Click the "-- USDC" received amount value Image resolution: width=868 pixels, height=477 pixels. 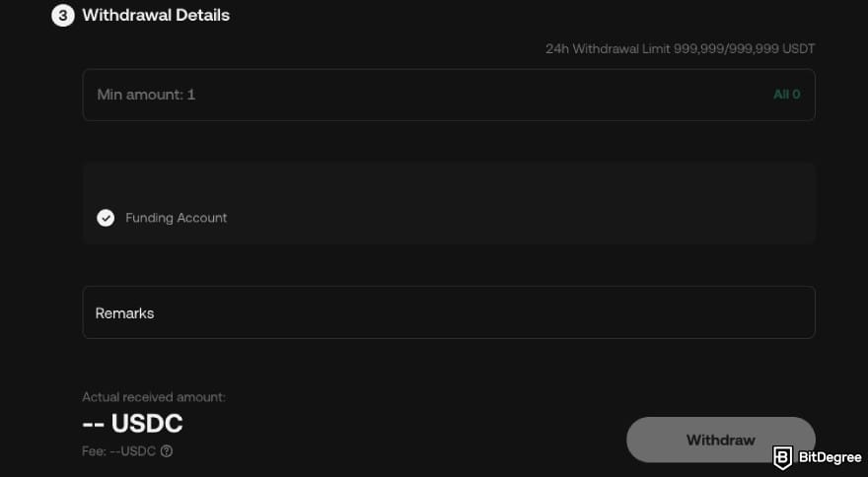click(132, 425)
